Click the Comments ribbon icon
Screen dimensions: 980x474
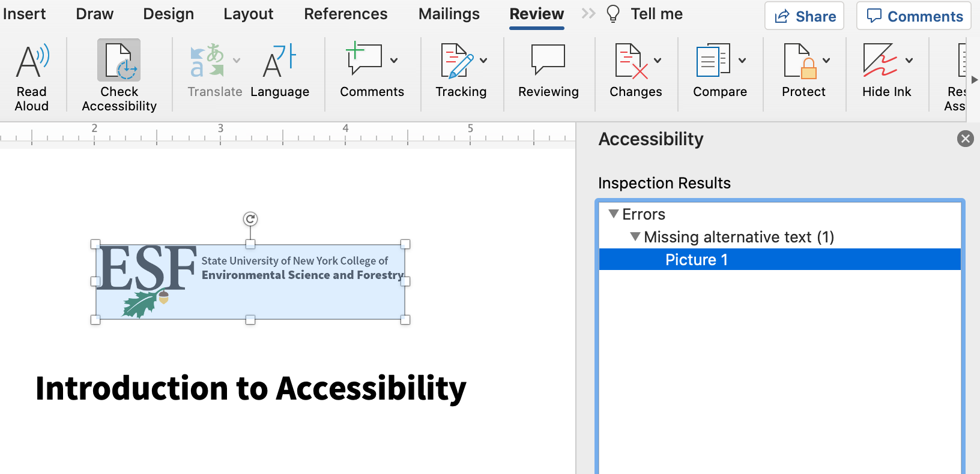(364, 59)
